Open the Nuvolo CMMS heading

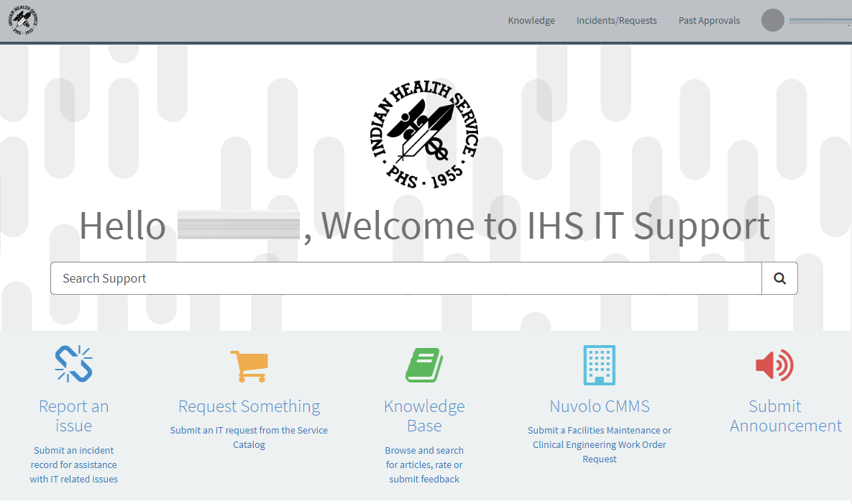[600, 406]
